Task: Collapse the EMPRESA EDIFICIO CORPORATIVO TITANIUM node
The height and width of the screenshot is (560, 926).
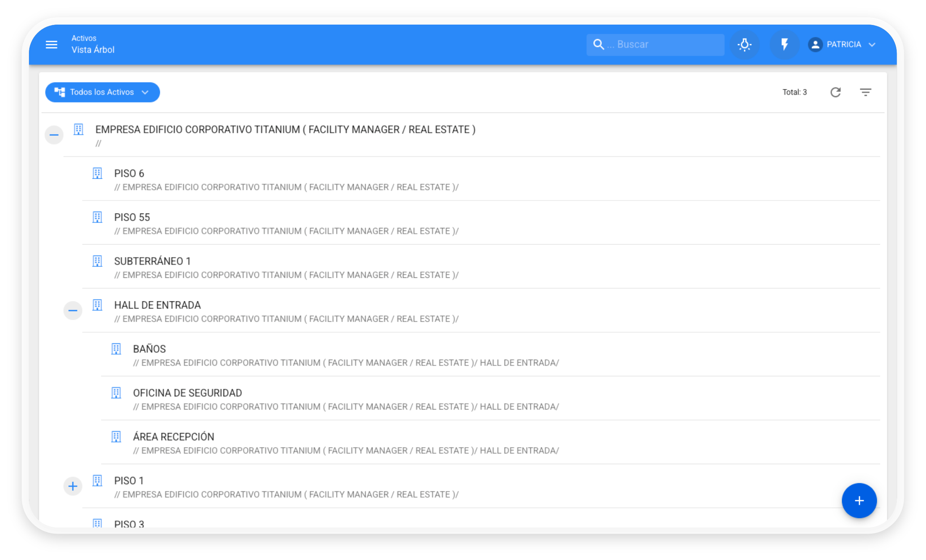Action: click(54, 135)
